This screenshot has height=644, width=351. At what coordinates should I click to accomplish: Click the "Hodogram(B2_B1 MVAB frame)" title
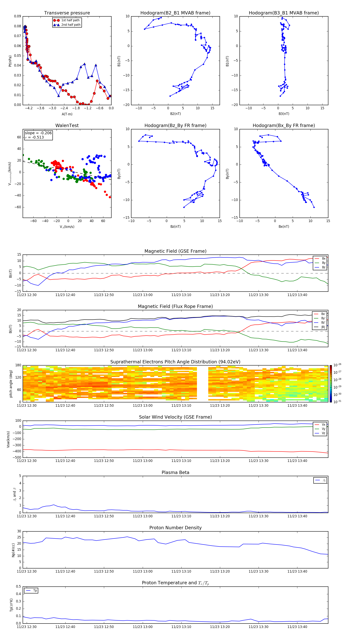click(x=175, y=13)
